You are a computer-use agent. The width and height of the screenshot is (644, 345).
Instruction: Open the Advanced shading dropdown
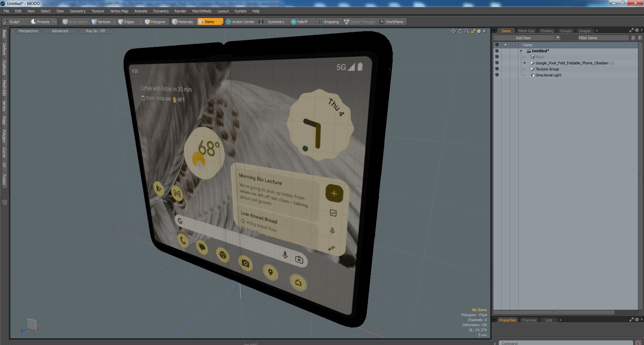click(60, 31)
